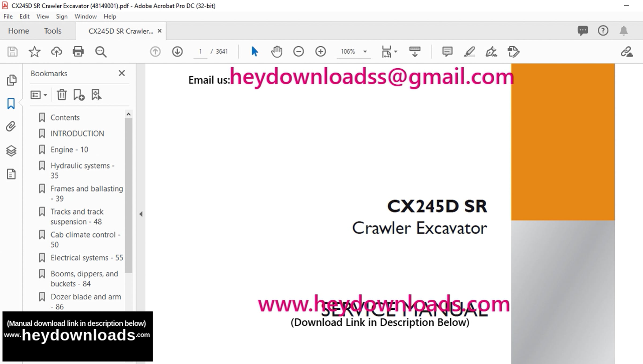The height and width of the screenshot is (364, 643).
Task: Open the zoom level dropdown
Action: tap(365, 51)
